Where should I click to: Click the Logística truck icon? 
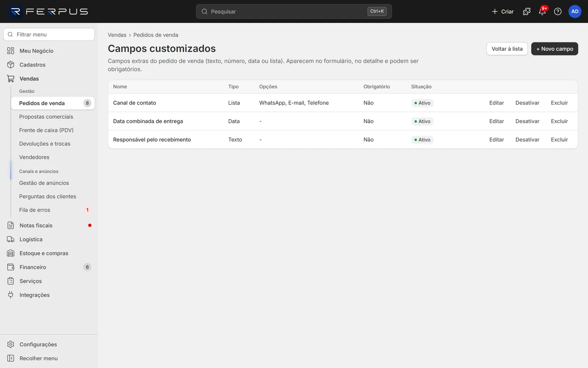pyautogui.click(x=11, y=239)
